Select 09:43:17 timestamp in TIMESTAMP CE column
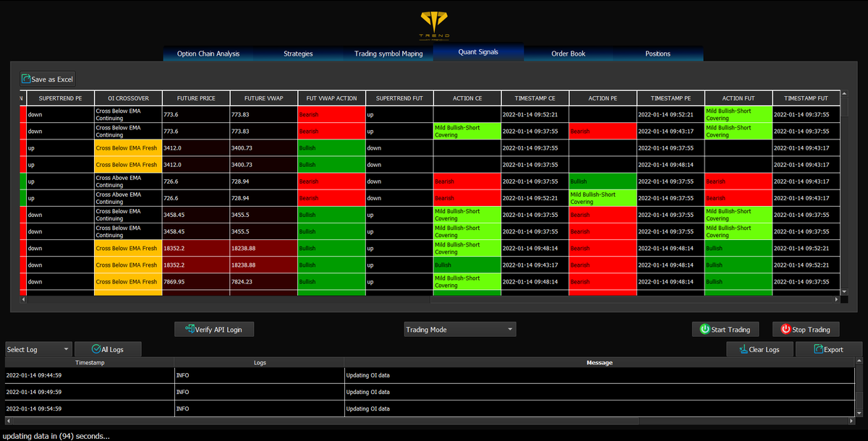Viewport: 868px width, 441px height. (535, 265)
